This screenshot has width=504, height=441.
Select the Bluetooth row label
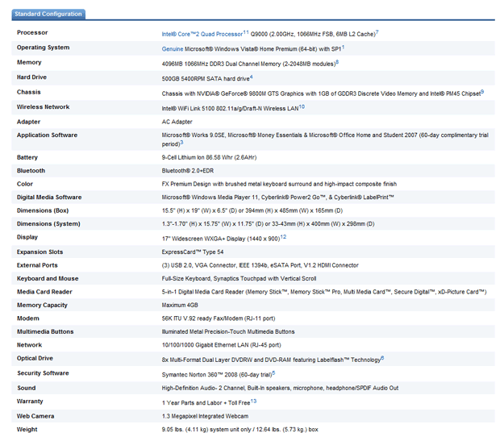[x=31, y=171]
